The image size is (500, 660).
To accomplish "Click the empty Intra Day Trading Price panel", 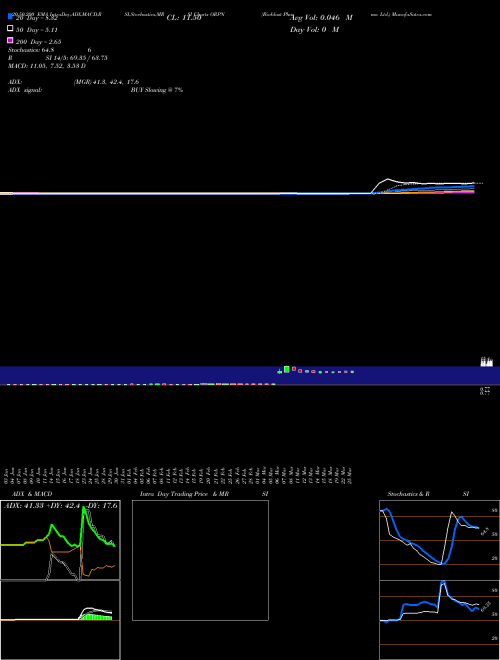I will click(x=200, y=560).
